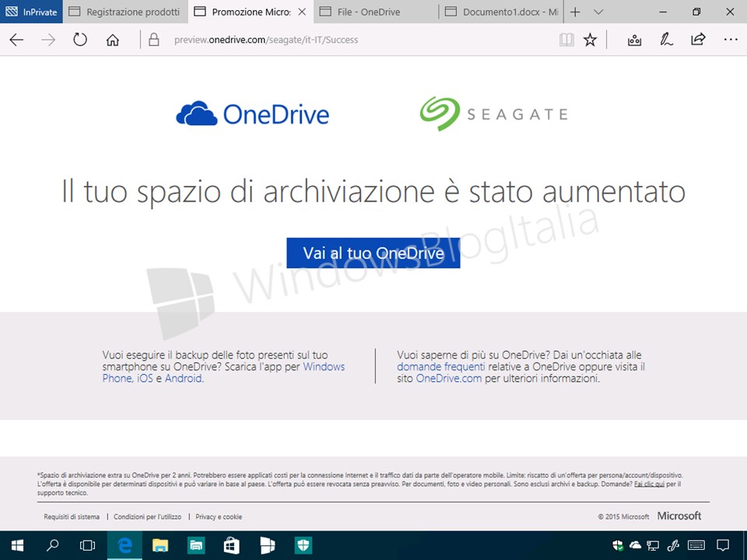This screenshot has height=560, width=747.
Task: Go to the browser home page
Action: pos(112,40)
